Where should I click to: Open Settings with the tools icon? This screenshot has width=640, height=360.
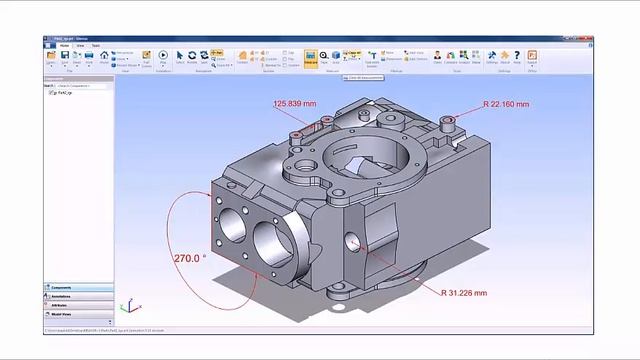[492, 55]
